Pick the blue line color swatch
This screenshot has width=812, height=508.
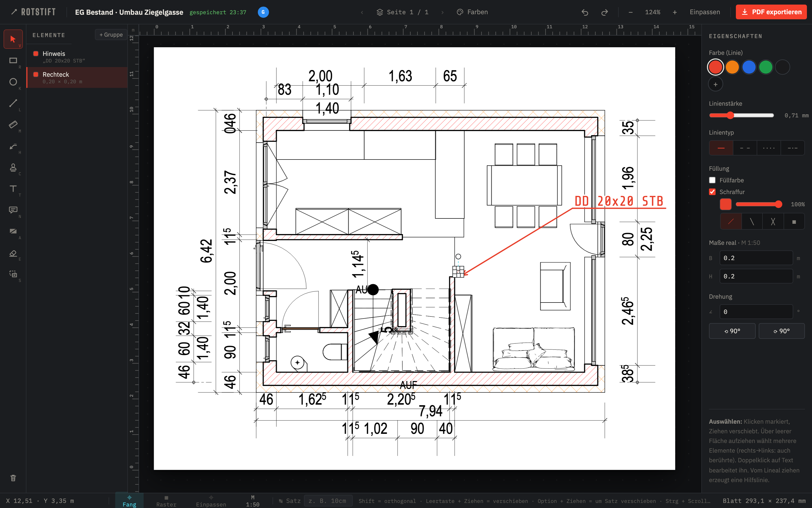749,67
